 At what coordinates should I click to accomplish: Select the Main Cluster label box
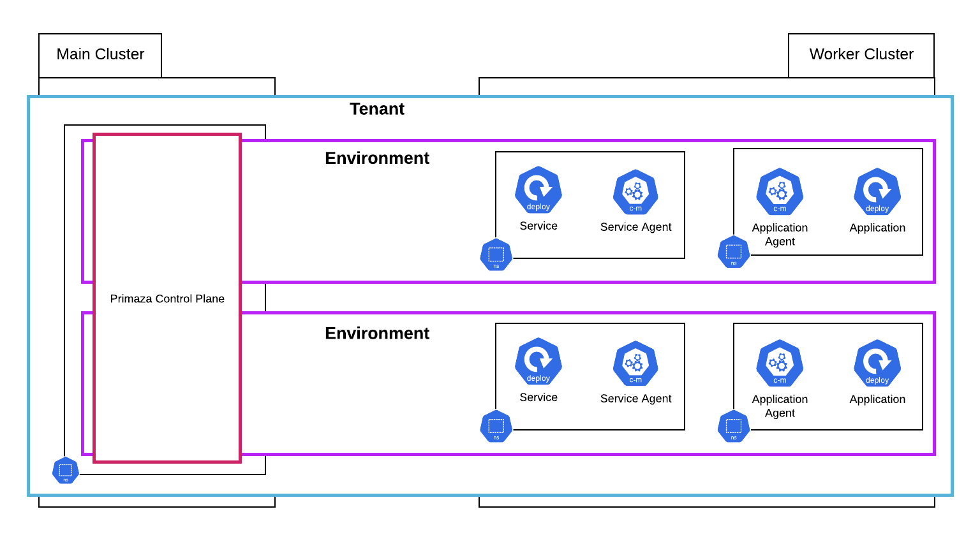click(x=100, y=55)
